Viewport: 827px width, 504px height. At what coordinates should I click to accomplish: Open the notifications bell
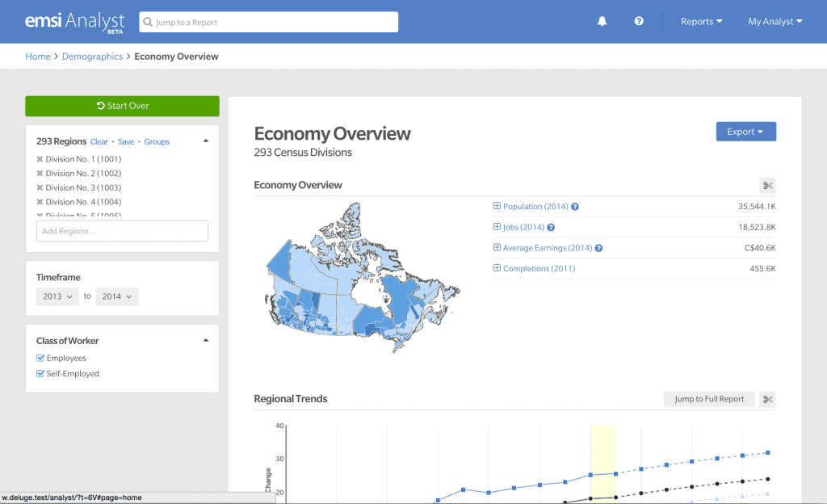click(602, 21)
